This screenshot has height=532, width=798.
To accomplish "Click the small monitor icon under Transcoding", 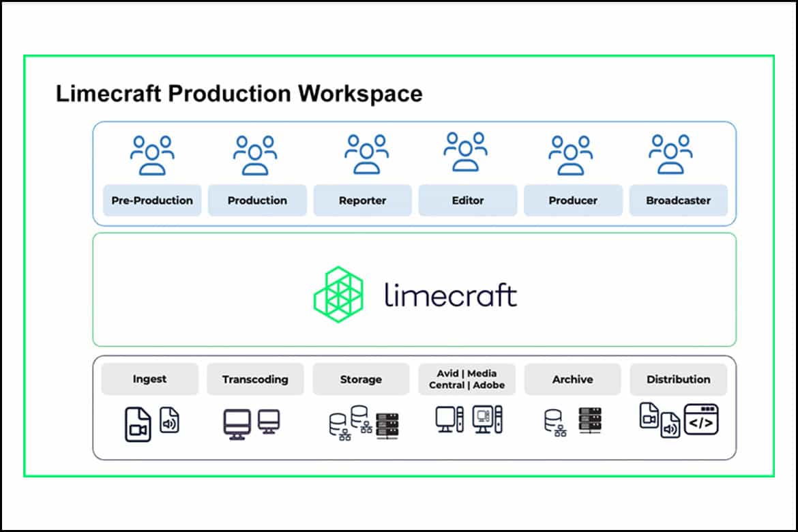I will pos(269,422).
